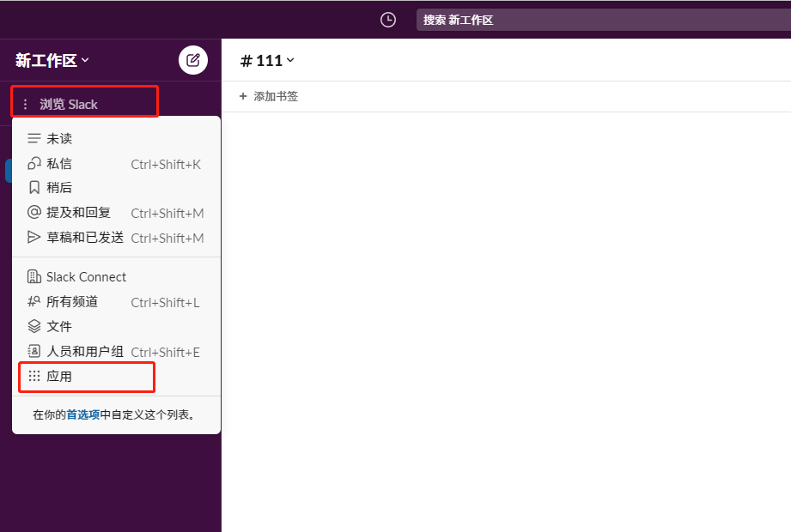
Task: Open the history clock icon
Action: [388, 20]
